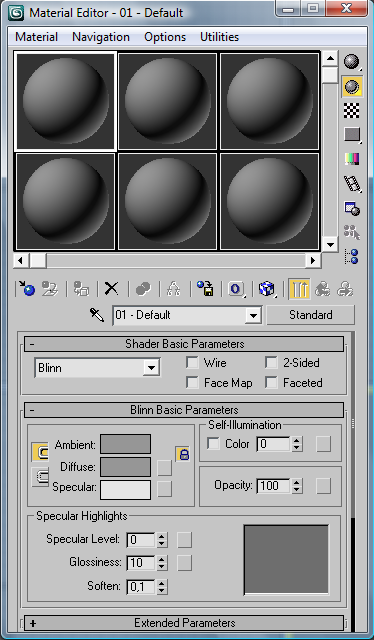This screenshot has width=374, height=640.
Task: Click the Material Effects Channel icon
Action: tap(236, 289)
